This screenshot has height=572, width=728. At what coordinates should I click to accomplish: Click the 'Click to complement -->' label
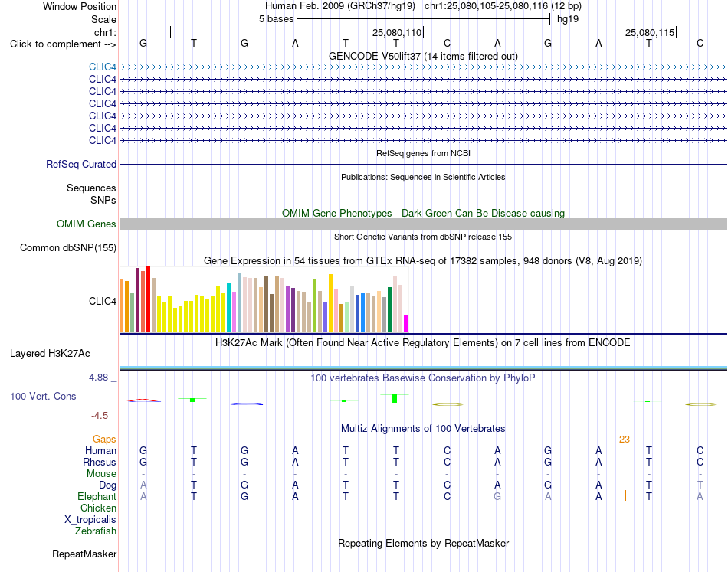pos(63,44)
